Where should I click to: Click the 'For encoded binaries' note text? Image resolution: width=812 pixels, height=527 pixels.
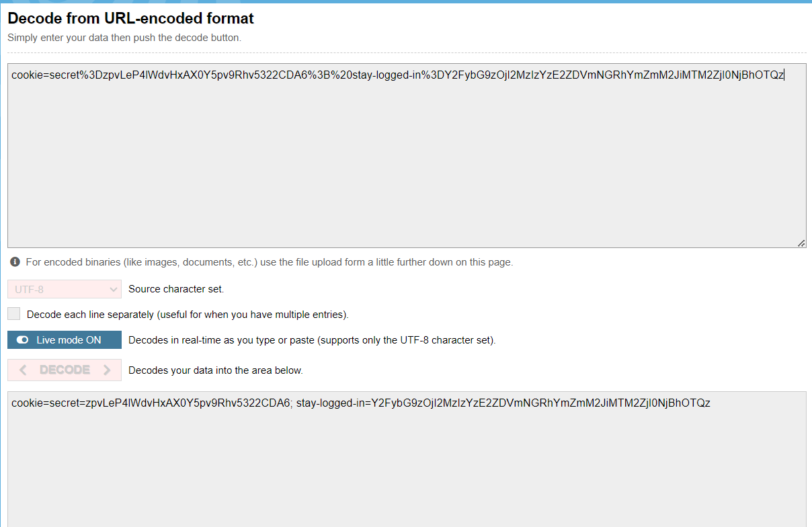[x=269, y=262]
